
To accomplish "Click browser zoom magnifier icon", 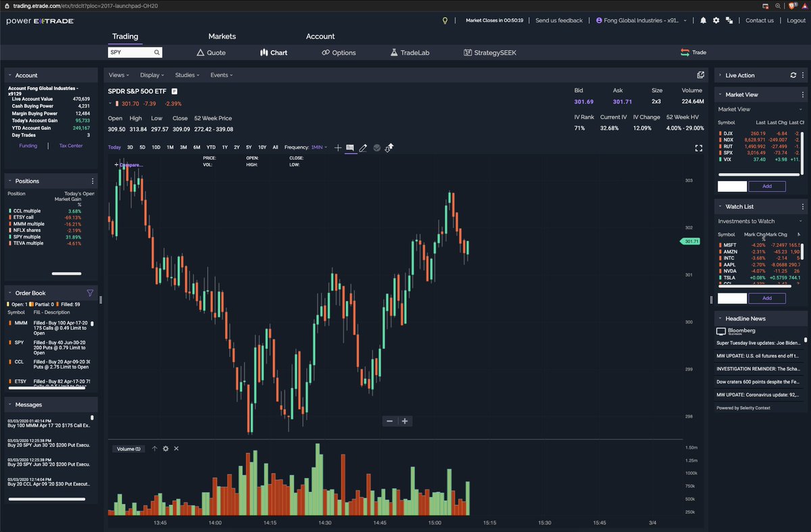I will click(x=779, y=5).
